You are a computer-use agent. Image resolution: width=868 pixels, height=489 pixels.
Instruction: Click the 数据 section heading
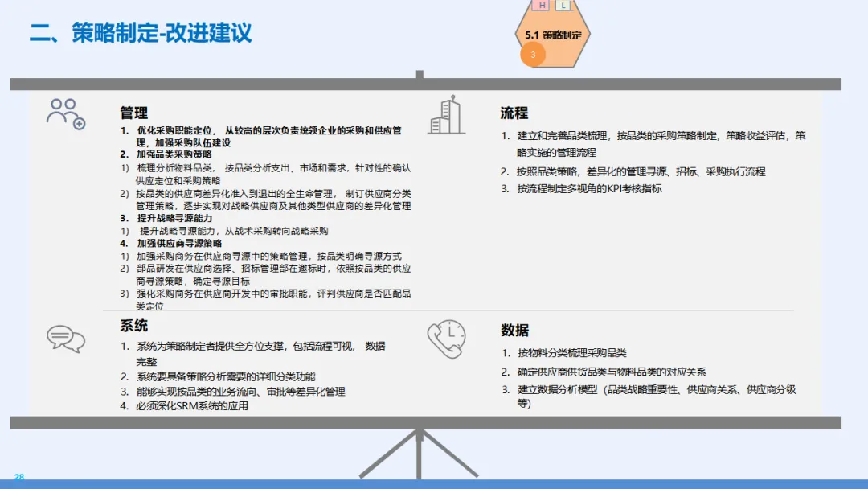515,330
